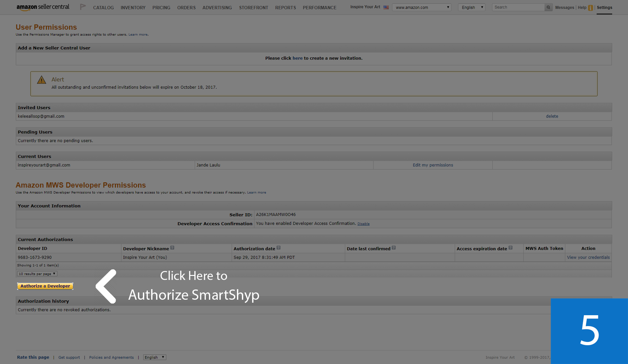
Task: Click the Amazon Seller Central logo
Action: pos(43,7)
